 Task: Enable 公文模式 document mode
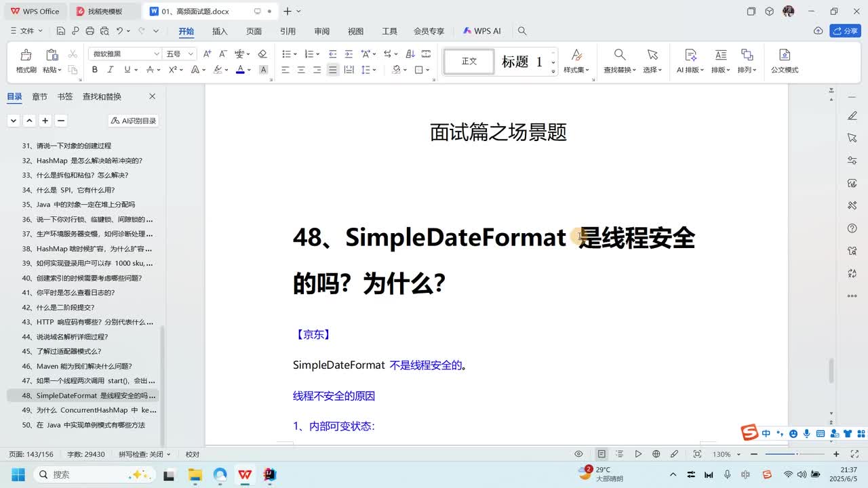tap(785, 61)
